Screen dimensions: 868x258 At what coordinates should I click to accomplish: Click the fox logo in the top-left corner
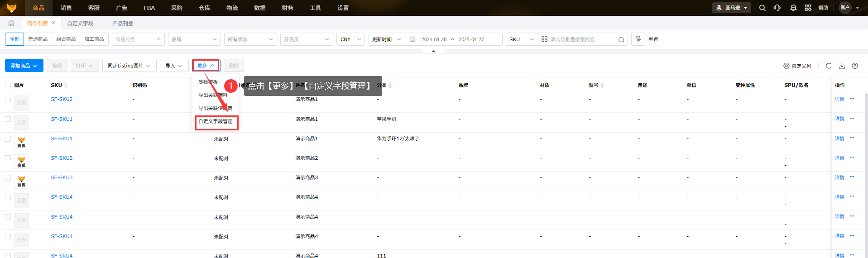11,8
